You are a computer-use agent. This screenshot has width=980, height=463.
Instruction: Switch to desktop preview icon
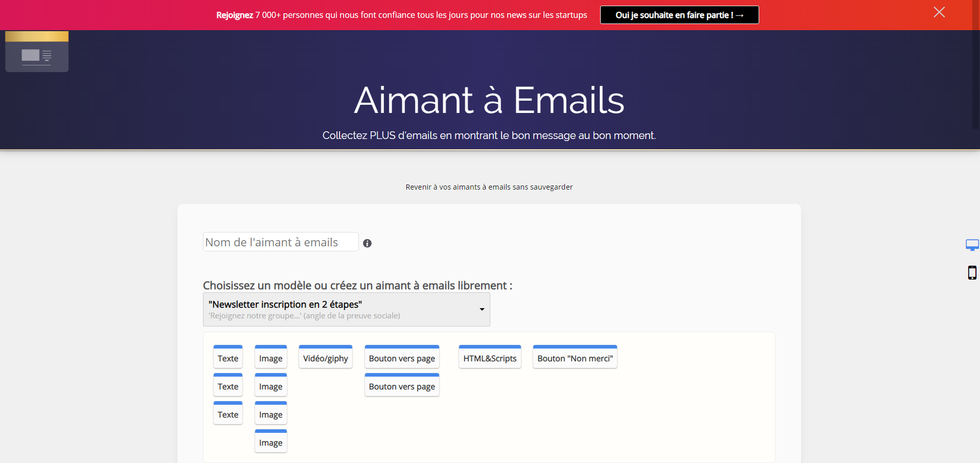coord(972,245)
